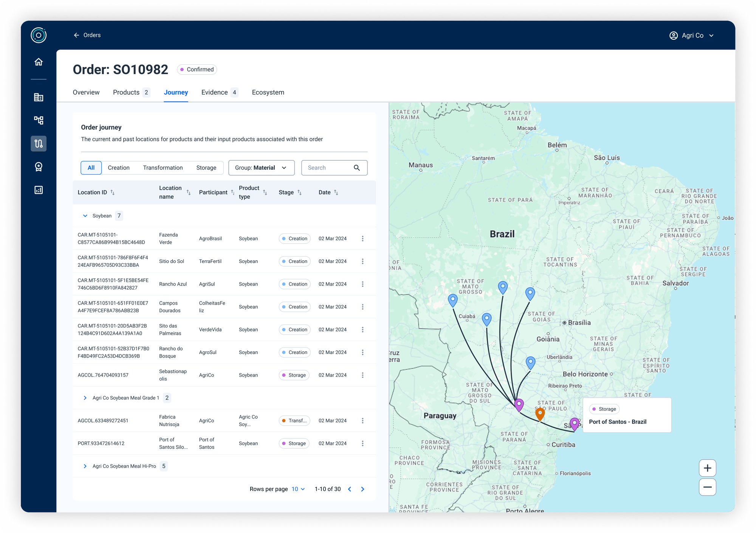Open the journey route sidebar icon
Viewport: 756px width, 533px height.
(x=39, y=144)
